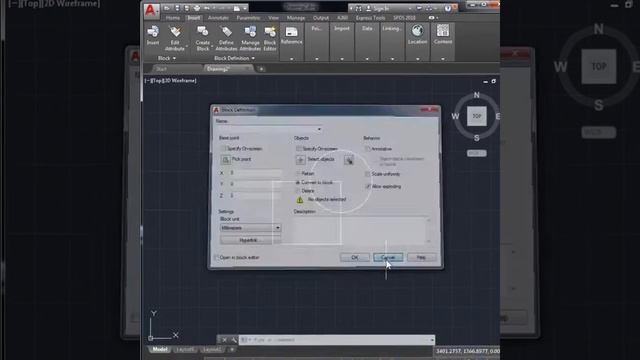Open the block Name dropdown

tap(319, 129)
